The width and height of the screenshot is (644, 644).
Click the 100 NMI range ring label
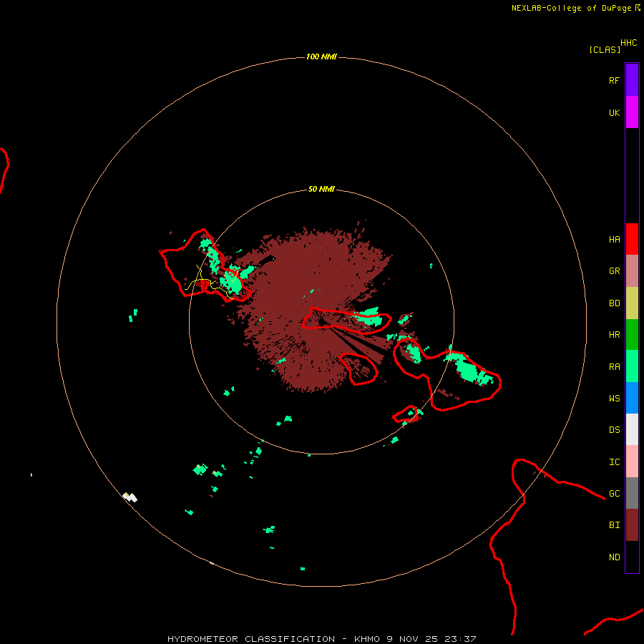(x=321, y=57)
